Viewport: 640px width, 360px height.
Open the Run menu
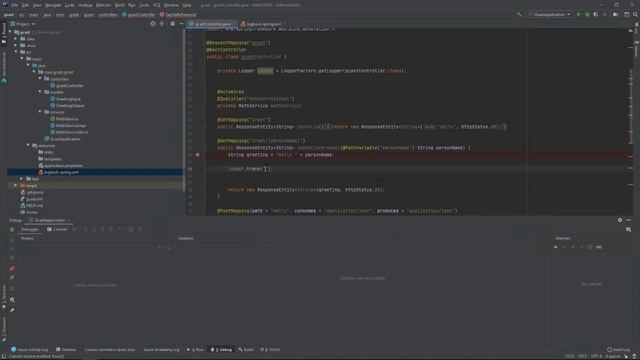click(x=131, y=5)
